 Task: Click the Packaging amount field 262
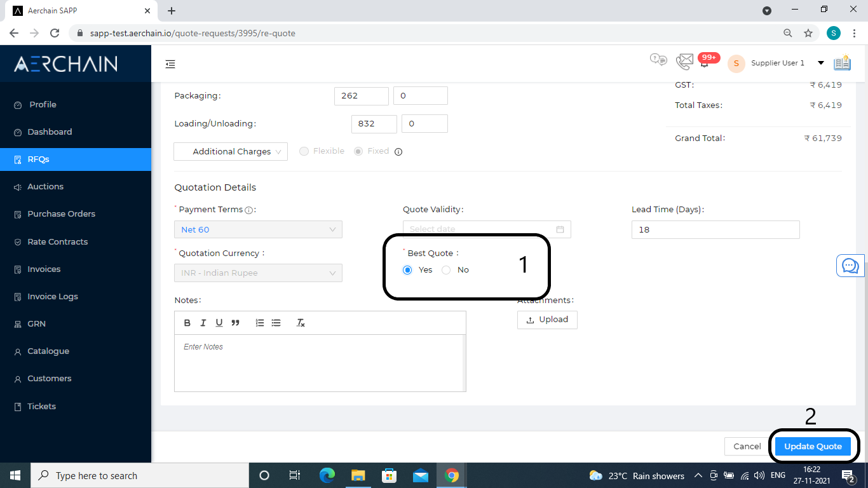click(361, 96)
